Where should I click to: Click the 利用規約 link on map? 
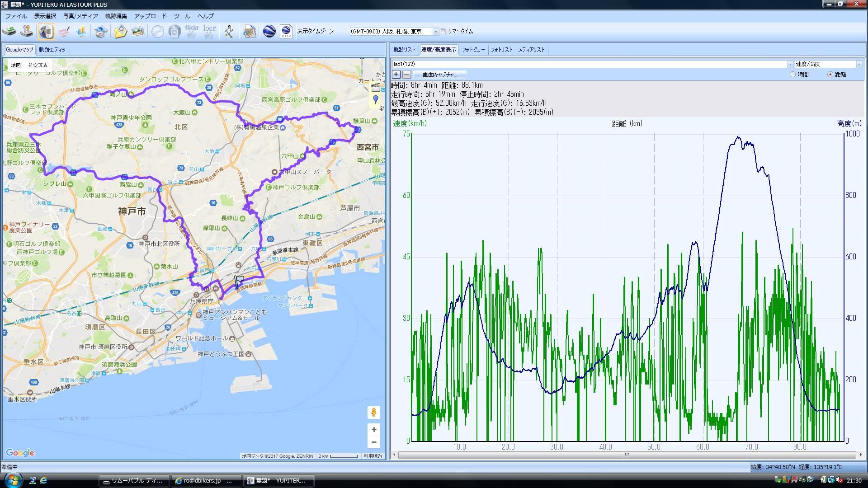tap(373, 456)
